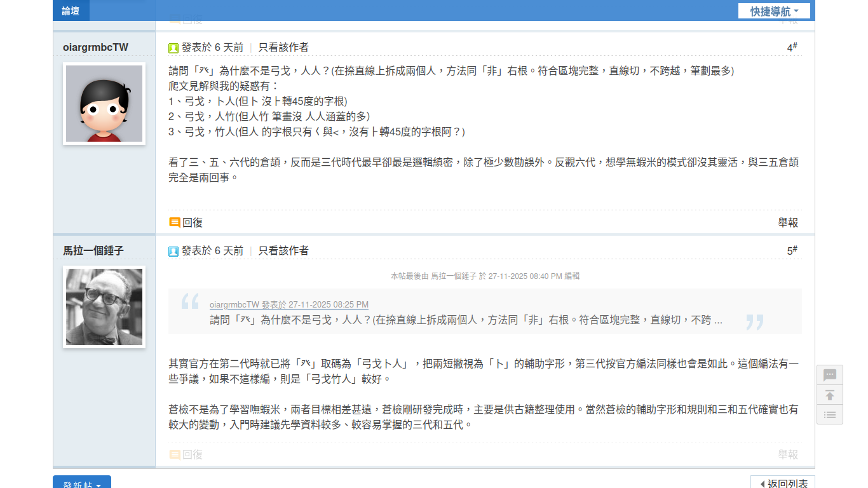Open the 快捷導航 dropdown
Image resolution: width=868 pixels, height=488 pixels.
pyautogui.click(x=774, y=11)
